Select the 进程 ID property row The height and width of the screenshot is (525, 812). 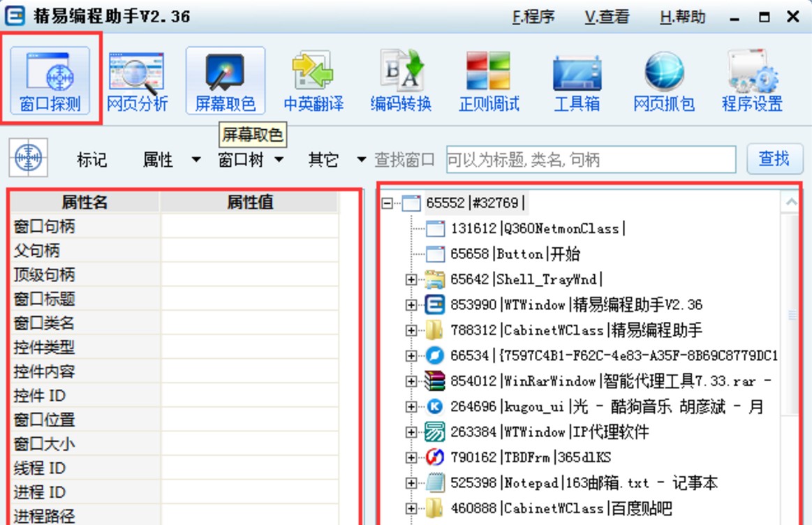(x=175, y=492)
